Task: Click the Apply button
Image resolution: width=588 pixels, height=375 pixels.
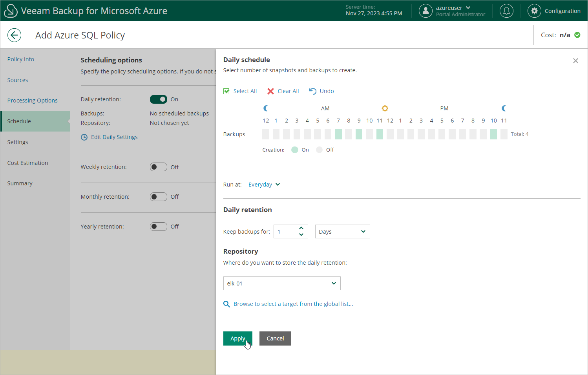Action: pyautogui.click(x=238, y=338)
